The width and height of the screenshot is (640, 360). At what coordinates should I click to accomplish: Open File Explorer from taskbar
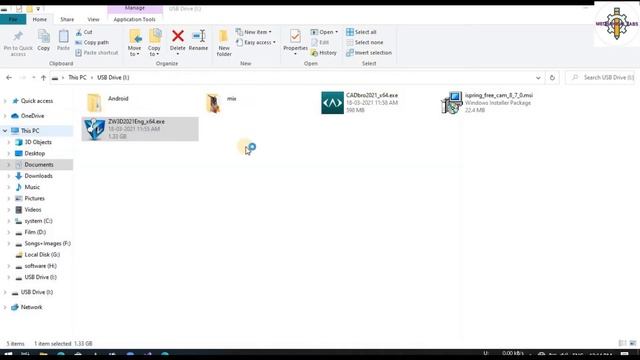pyautogui.click(x=43, y=354)
